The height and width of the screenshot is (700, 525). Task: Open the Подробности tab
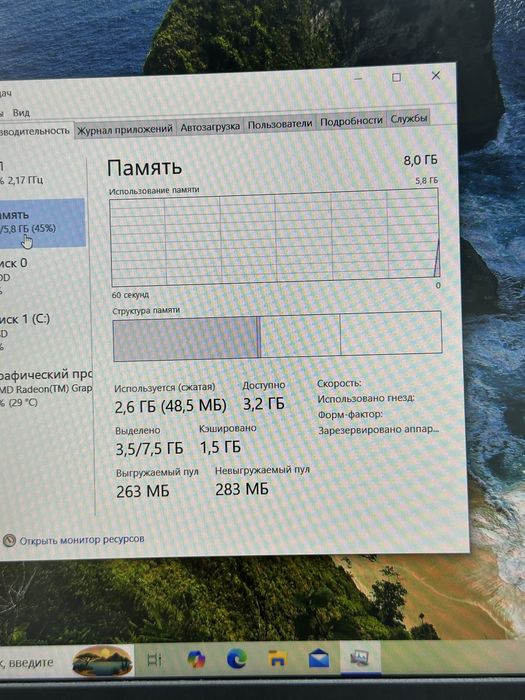point(351,121)
